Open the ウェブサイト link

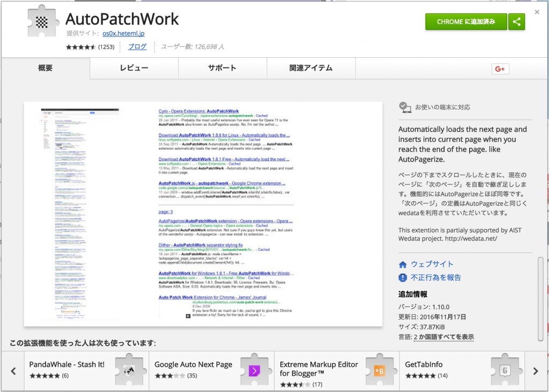click(432, 264)
